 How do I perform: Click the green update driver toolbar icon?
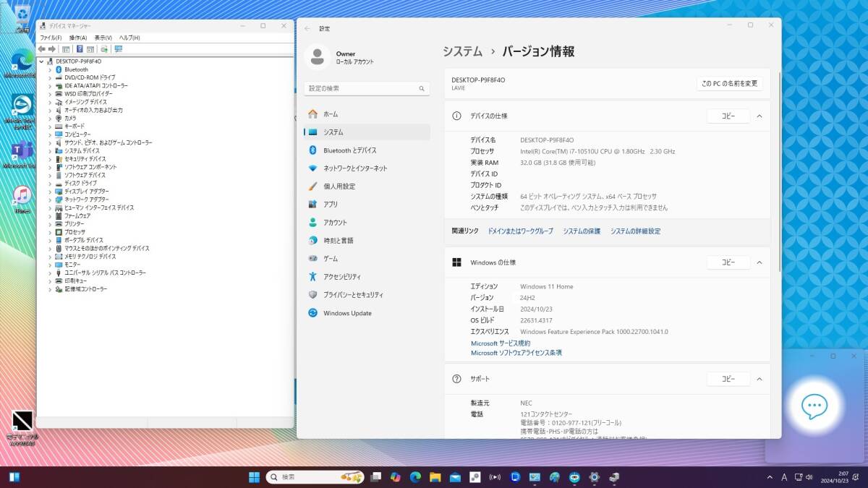pyautogui.click(x=105, y=49)
